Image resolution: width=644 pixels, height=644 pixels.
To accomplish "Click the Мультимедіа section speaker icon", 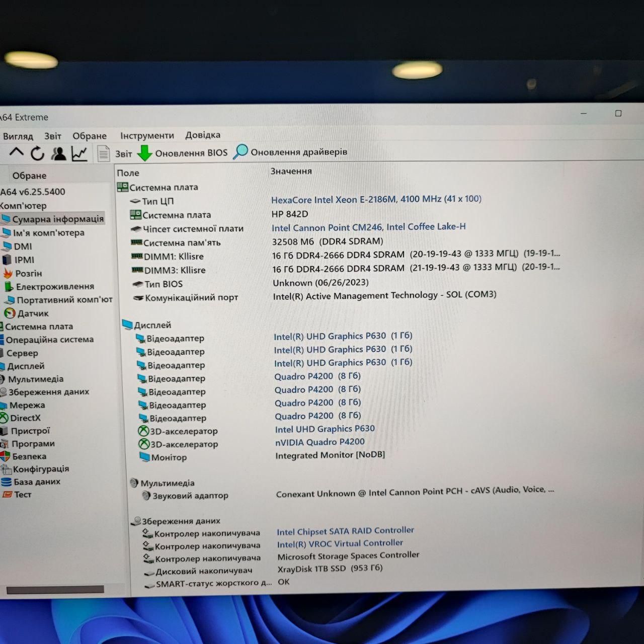I will tap(134, 483).
